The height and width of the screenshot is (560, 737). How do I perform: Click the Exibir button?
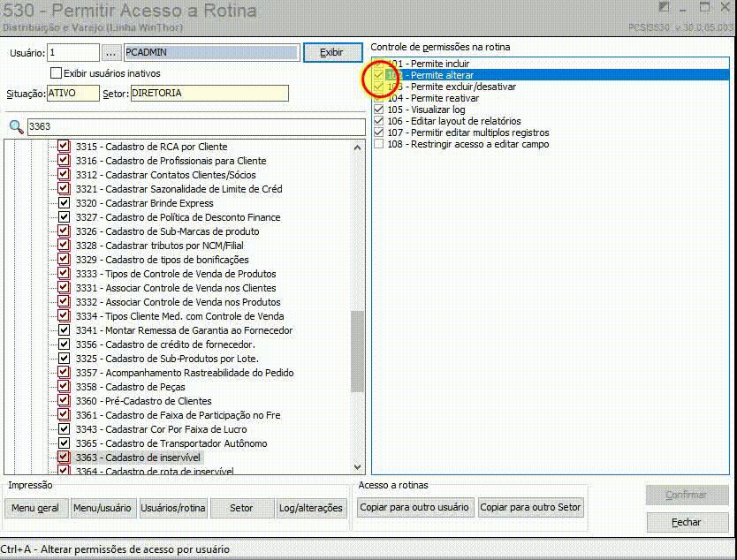332,53
